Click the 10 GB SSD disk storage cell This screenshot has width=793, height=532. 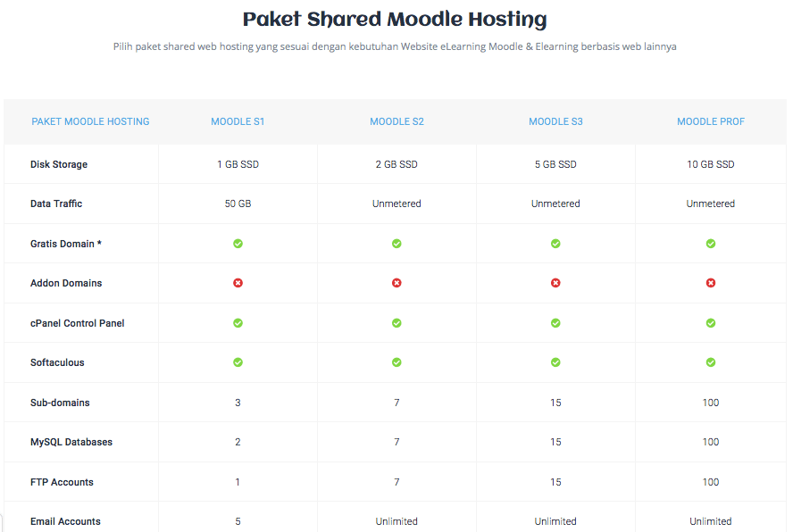[711, 163]
